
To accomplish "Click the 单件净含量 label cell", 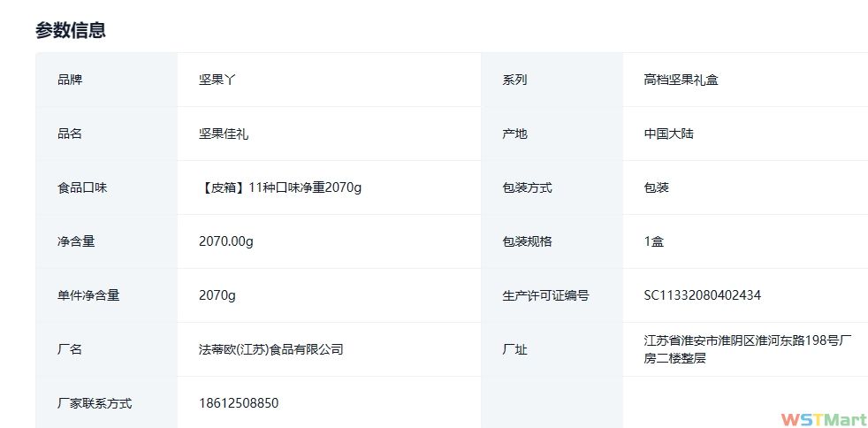I will 88,295.
